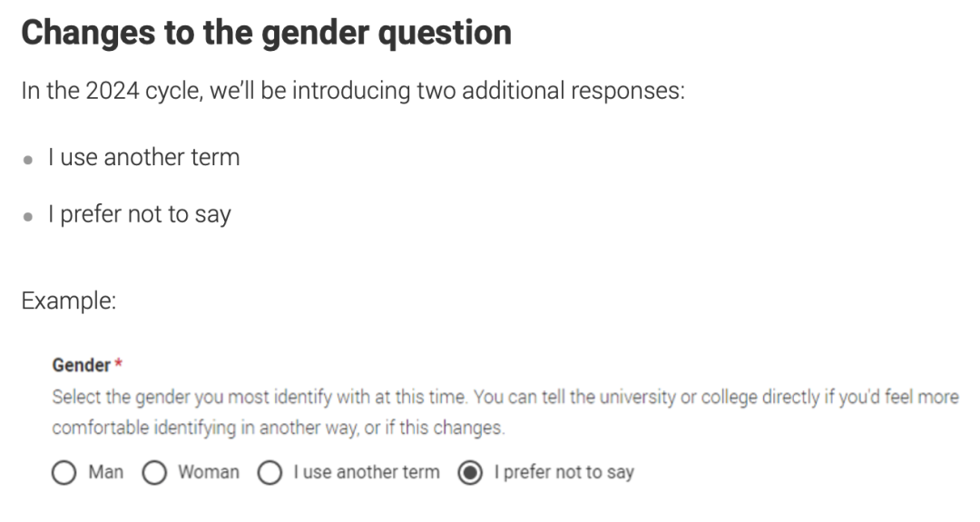Click the bulleted list item 'I use another term'

[x=143, y=157]
